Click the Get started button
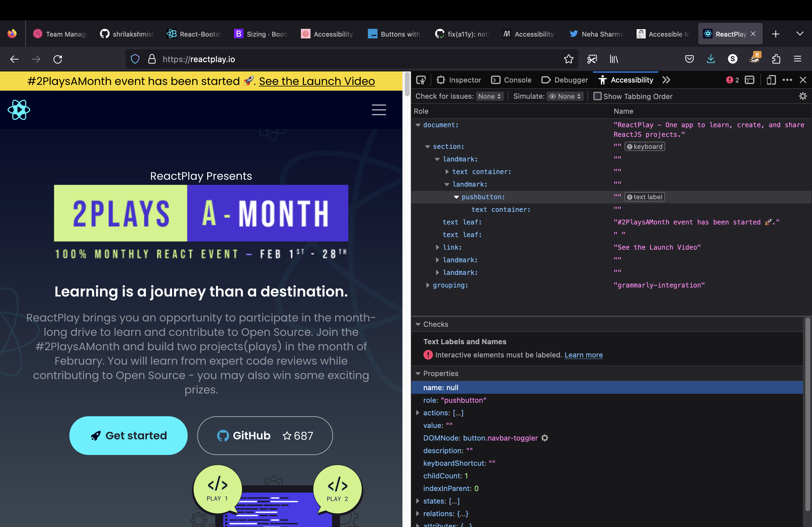 pos(129,435)
